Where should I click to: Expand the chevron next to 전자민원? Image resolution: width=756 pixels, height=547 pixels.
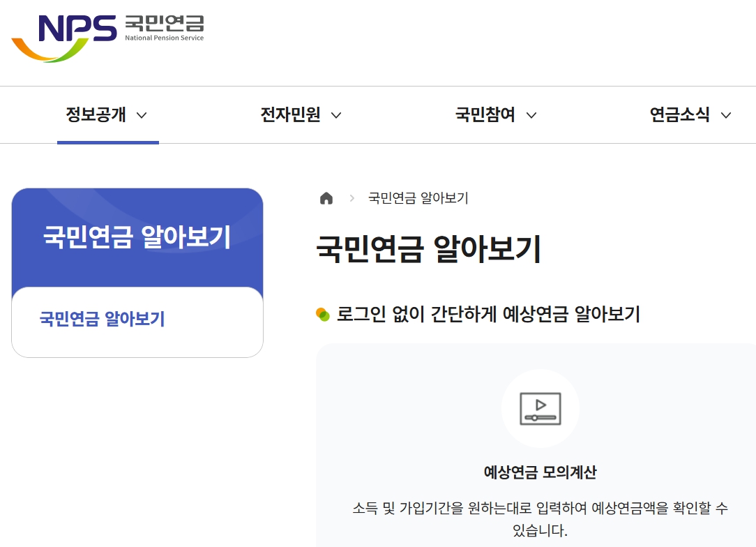(337, 115)
